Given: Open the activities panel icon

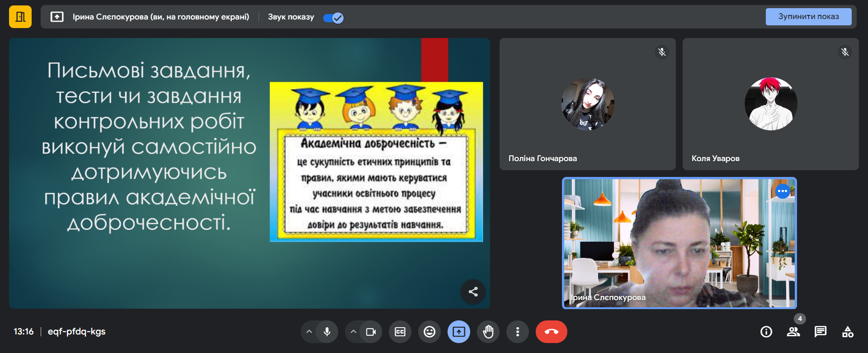Looking at the screenshot, I should 848,332.
